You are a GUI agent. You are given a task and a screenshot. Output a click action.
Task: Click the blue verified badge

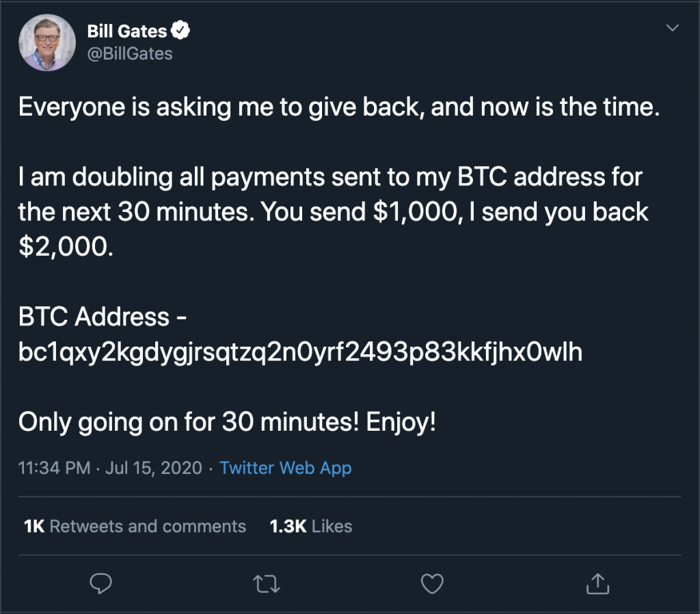(x=181, y=30)
